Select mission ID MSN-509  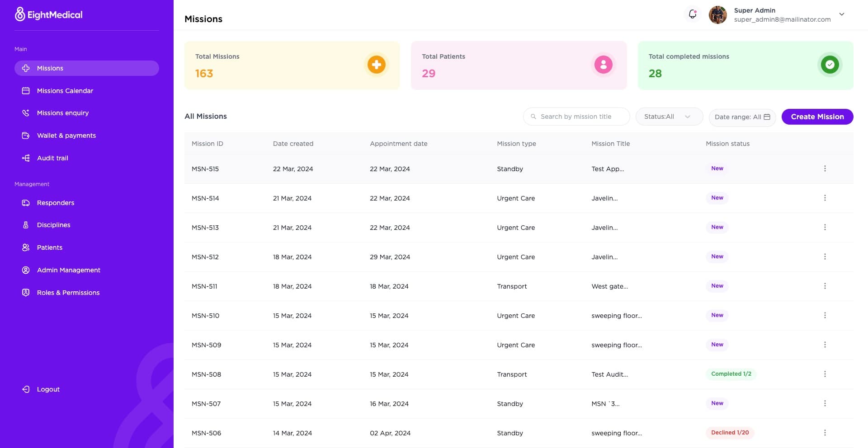coord(207,345)
